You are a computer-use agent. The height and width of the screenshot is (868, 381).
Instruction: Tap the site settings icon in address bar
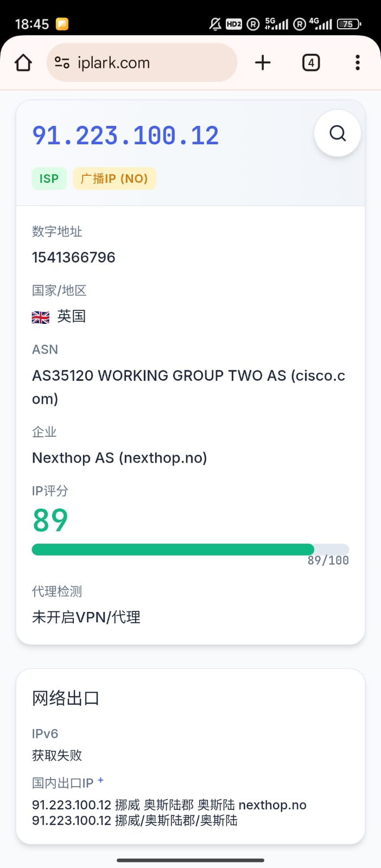[62, 63]
